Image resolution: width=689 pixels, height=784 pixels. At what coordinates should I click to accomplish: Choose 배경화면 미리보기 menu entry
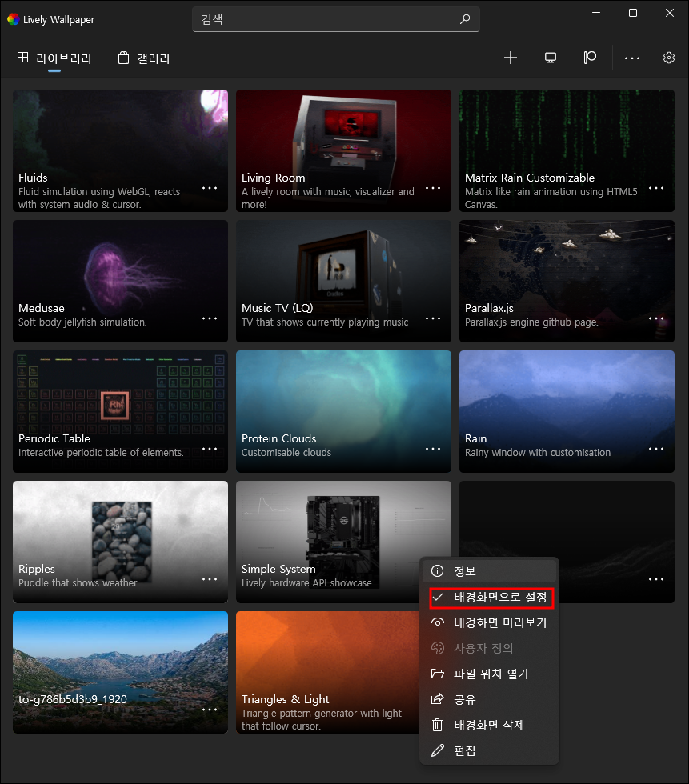(489, 622)
